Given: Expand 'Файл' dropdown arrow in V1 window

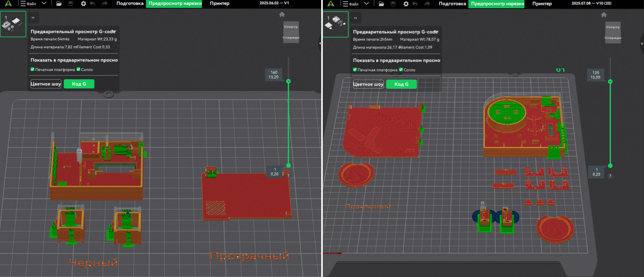Looking at the screenshot, I should (44, 4).
